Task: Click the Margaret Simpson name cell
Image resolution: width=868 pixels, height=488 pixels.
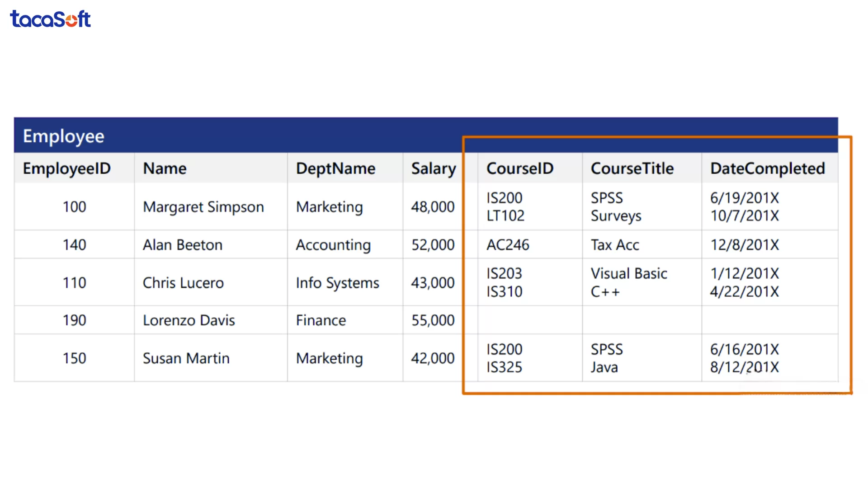Action: coord(203,207)
